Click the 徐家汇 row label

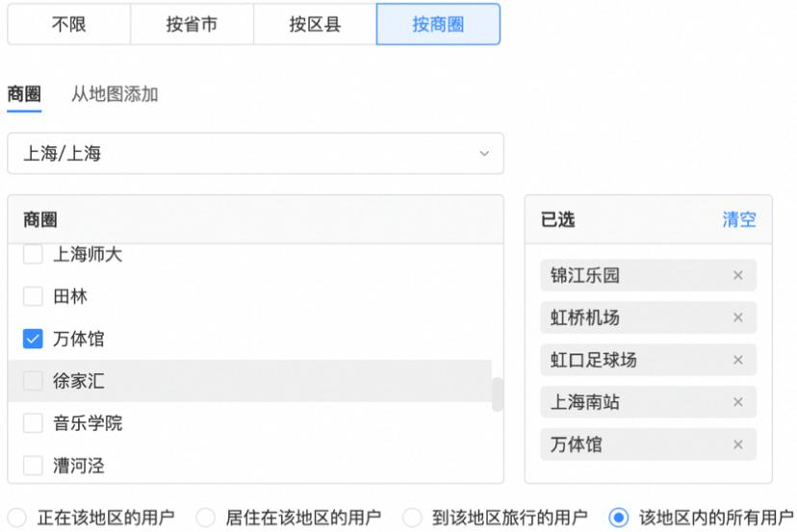tap(79, 381)
